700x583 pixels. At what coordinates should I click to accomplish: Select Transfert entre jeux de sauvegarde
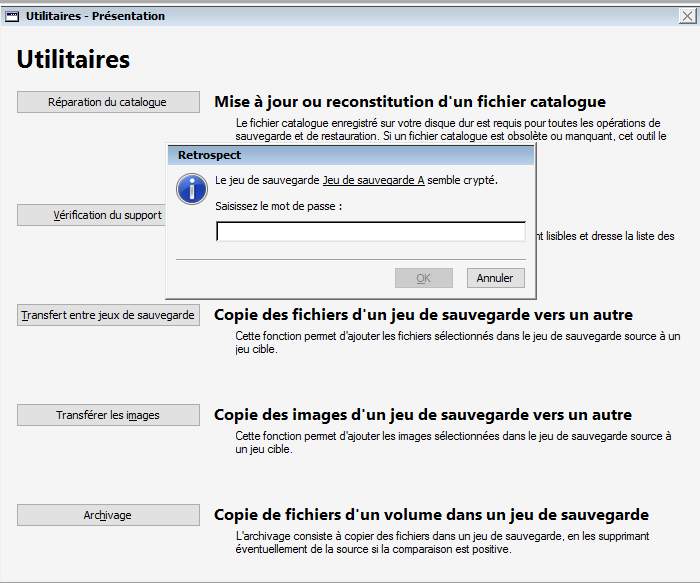(x=107, y=315)
